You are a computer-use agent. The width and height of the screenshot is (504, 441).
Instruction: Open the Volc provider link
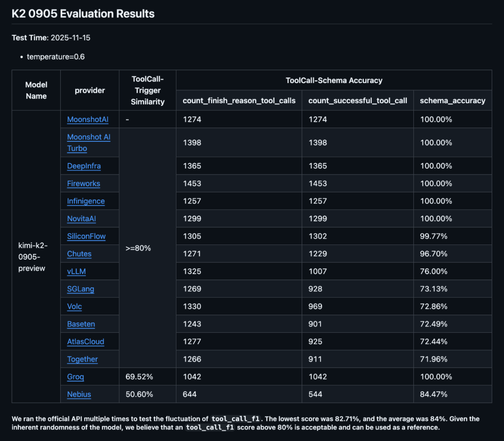pyautogui.click(x=75, y=307)
